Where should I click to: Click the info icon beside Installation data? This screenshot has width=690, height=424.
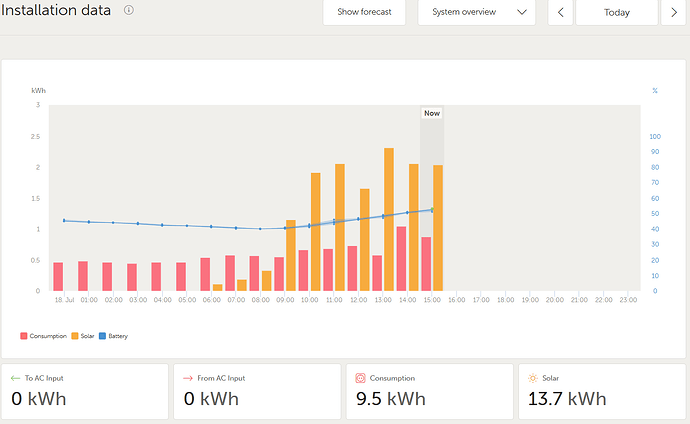[x=129, y=10]
